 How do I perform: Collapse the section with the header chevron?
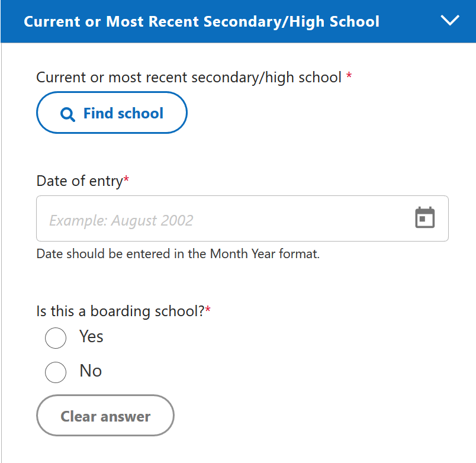tap(450, 21)
